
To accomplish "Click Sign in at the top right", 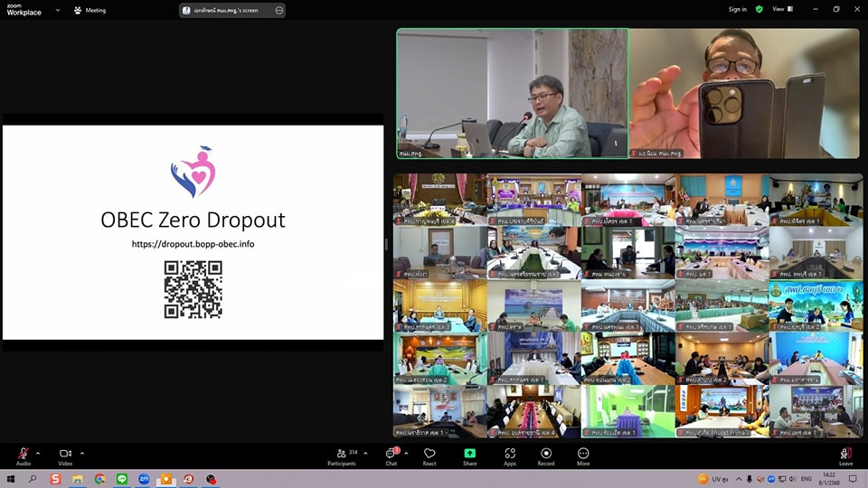I will tap(738, 9).
